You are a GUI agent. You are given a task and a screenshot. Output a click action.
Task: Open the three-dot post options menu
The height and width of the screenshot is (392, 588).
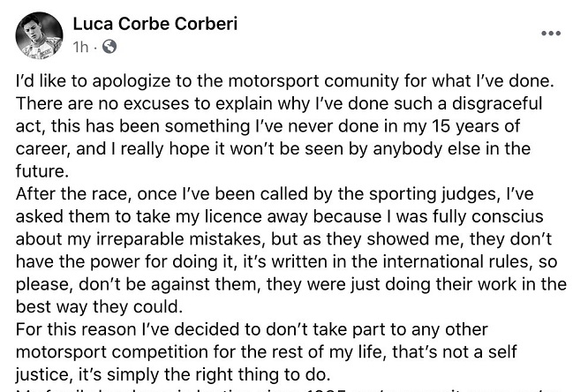[551, 34]
